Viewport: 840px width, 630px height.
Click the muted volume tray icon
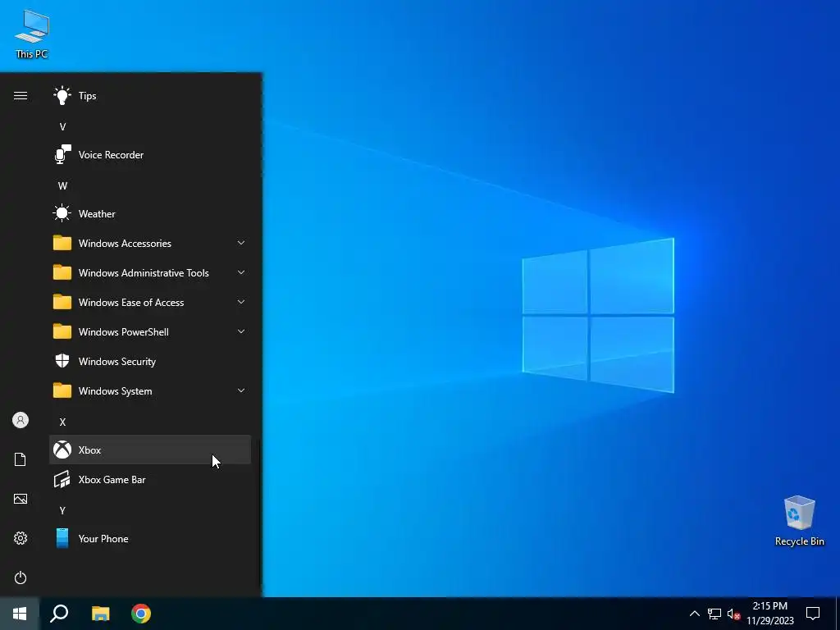click(733, 614)
